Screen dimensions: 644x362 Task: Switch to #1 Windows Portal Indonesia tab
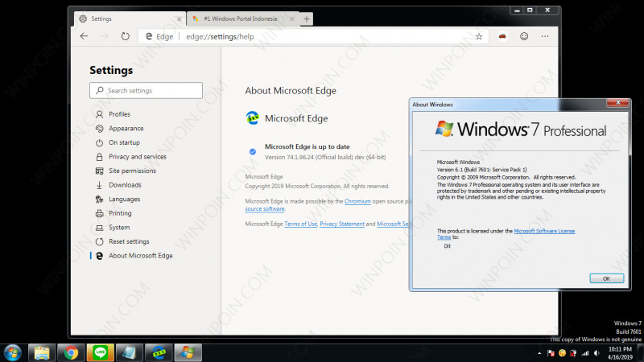coord(242,19)
